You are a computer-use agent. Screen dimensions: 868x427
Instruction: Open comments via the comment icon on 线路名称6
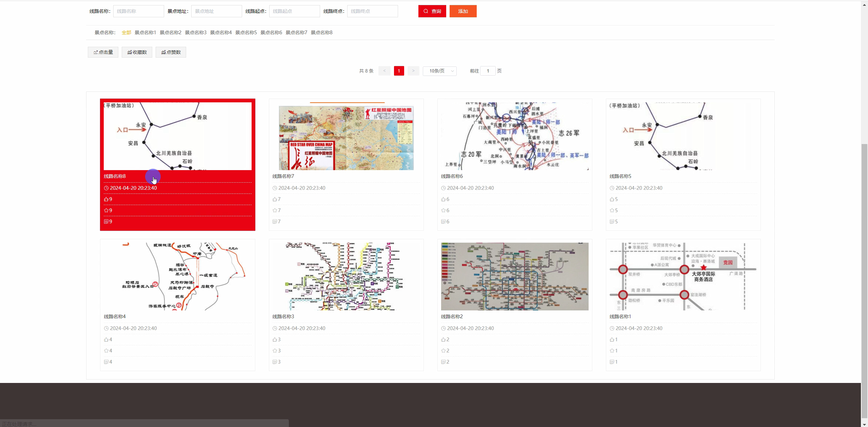pos(443,221)
